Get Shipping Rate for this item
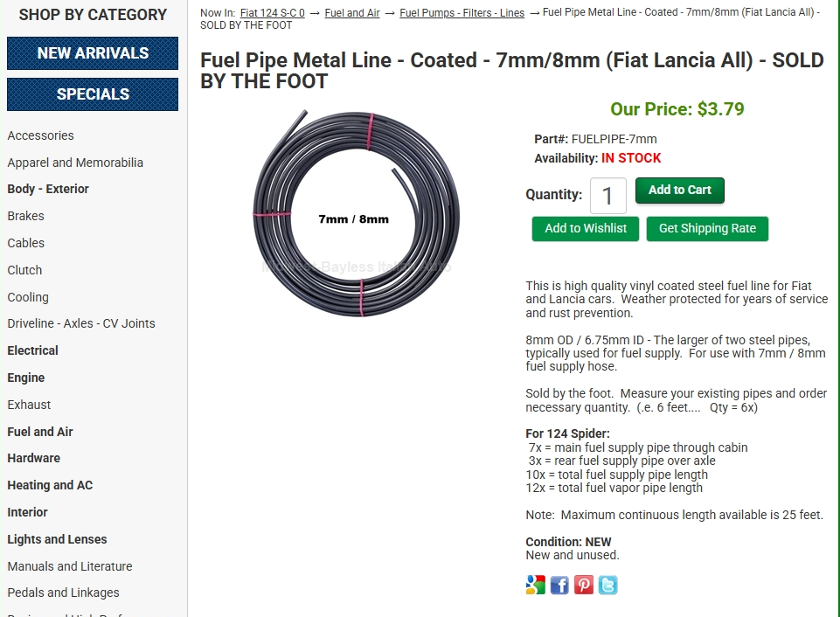 tap(707, 229)
